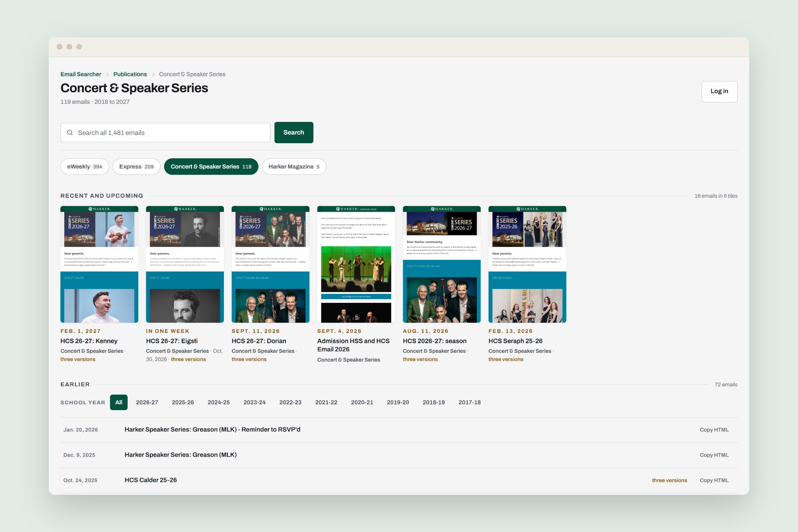798x532 pixels.
Task: Select the All school year filter
Action: tap(119, 403)
